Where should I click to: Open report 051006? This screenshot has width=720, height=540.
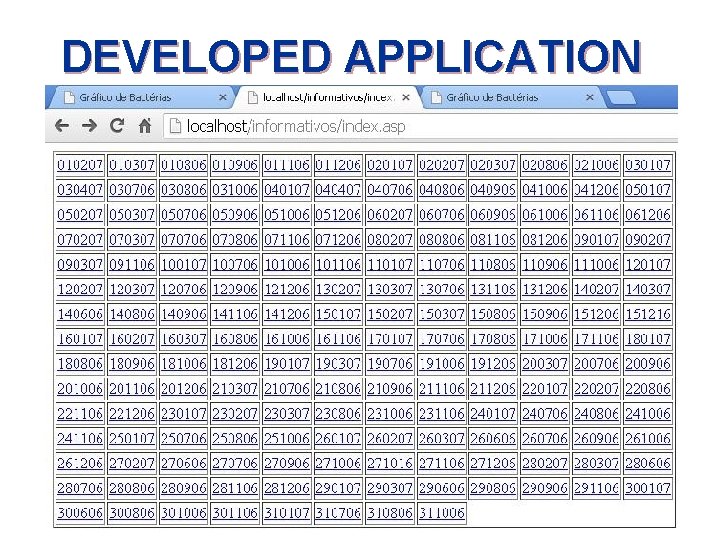tap(287, 214)
